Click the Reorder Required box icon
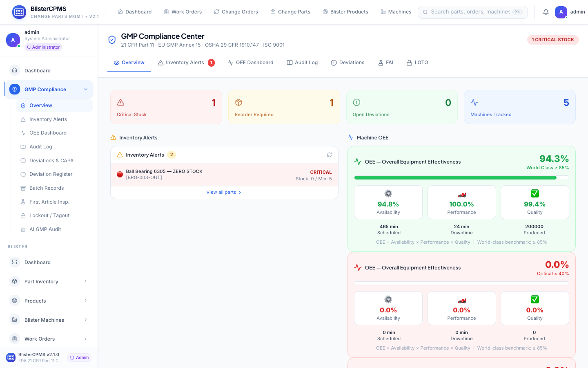Screen dimensions: 588x368 (x=238, y=102)
